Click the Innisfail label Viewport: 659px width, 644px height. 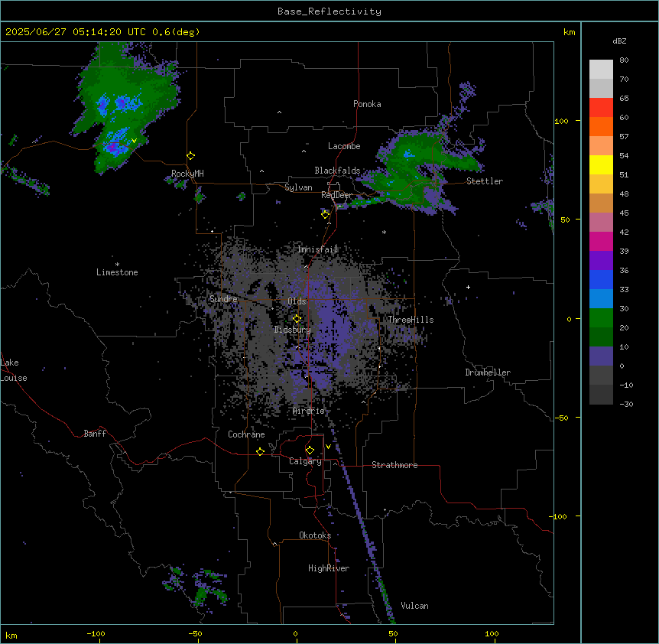coord(318,249)
